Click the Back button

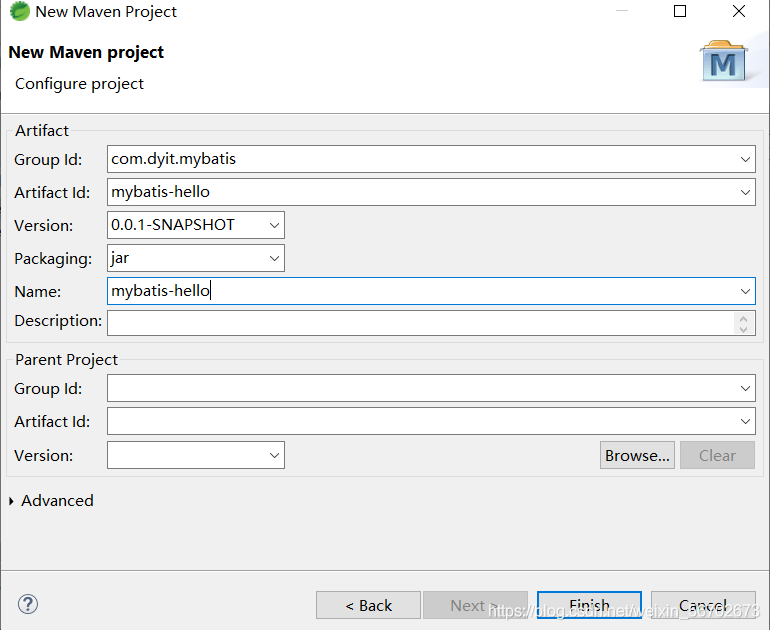pos(368,605)
